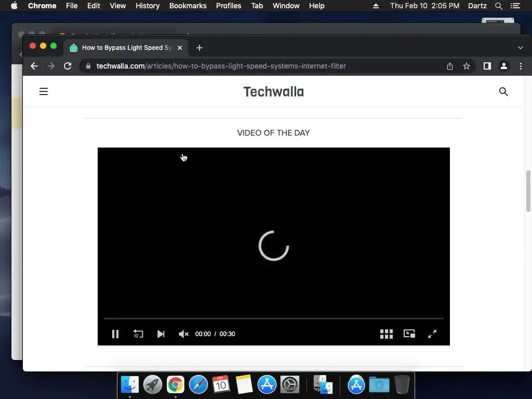This screenshot has height=399, width=532.
Task: Expand the tab search dropdown
Action: 521,48
